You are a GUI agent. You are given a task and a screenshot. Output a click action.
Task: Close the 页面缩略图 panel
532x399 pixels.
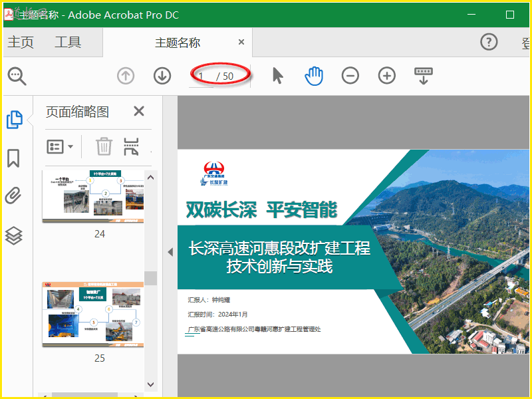[x=139, y=111]
